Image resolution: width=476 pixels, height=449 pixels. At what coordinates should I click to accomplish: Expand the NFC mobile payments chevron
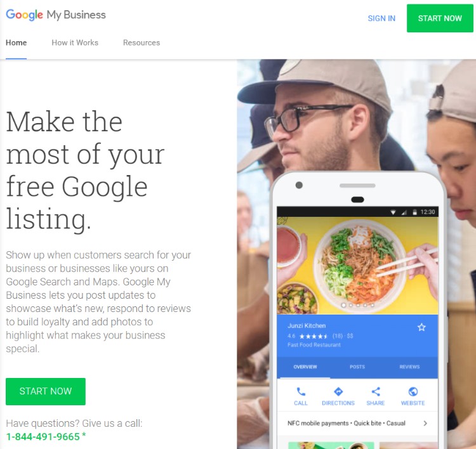click(x=425, y=423)
